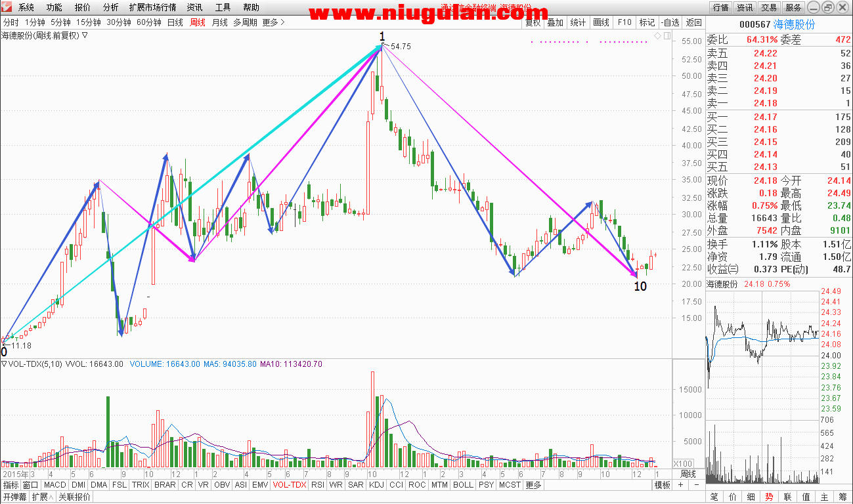This screenshot has height=504, width=853.
Task: Select the 1分钟 period
Action: click(x=35, y=22)
